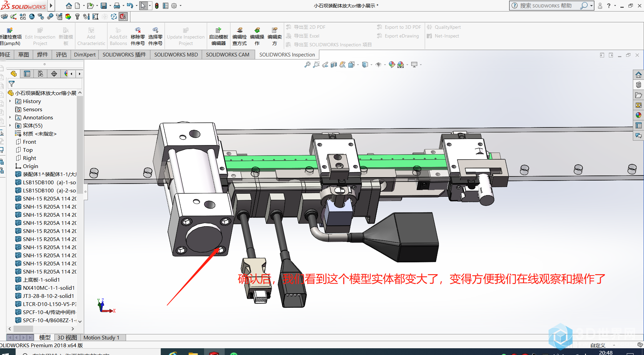Toggle the SOLIDWORKS Inspection add-in icon
The width and height of the screenshot is (644, 355).
(123, 17)
